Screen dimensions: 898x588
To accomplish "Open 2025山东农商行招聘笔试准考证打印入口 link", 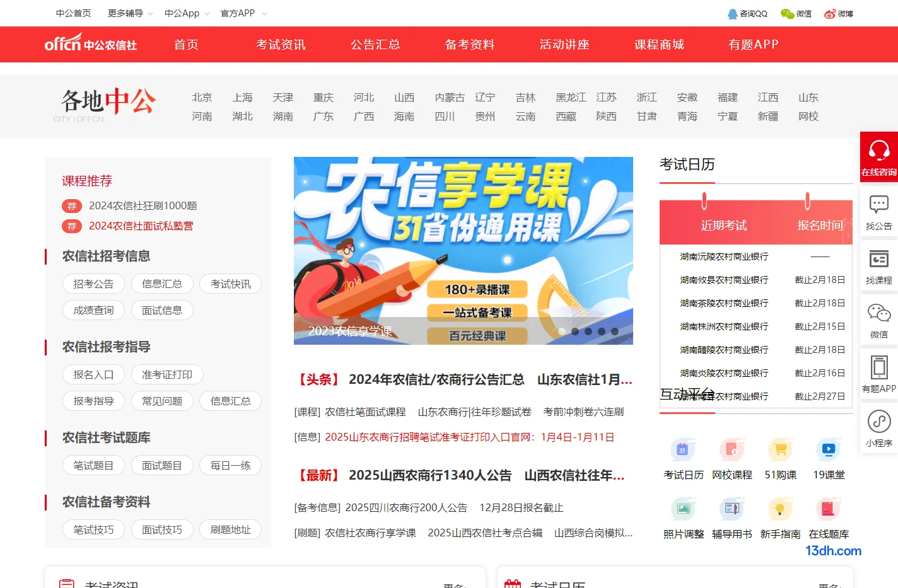I will point(469,437).
